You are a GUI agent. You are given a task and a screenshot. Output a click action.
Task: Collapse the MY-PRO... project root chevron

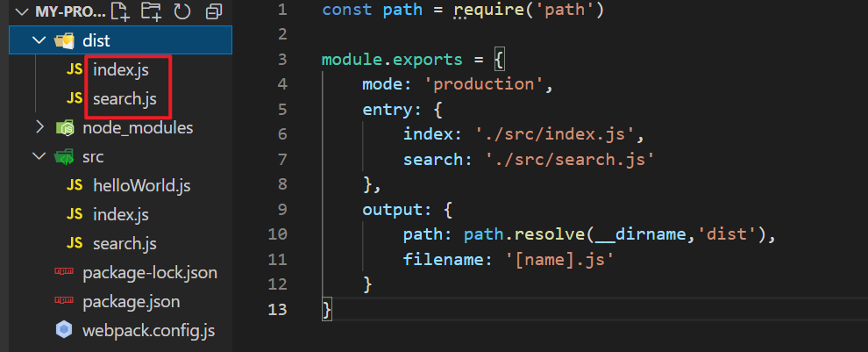coord(23,11)
